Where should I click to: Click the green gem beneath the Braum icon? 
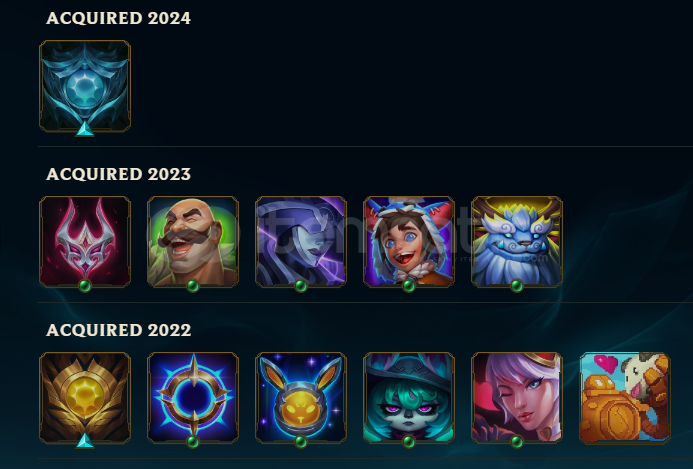click(193, 286)
